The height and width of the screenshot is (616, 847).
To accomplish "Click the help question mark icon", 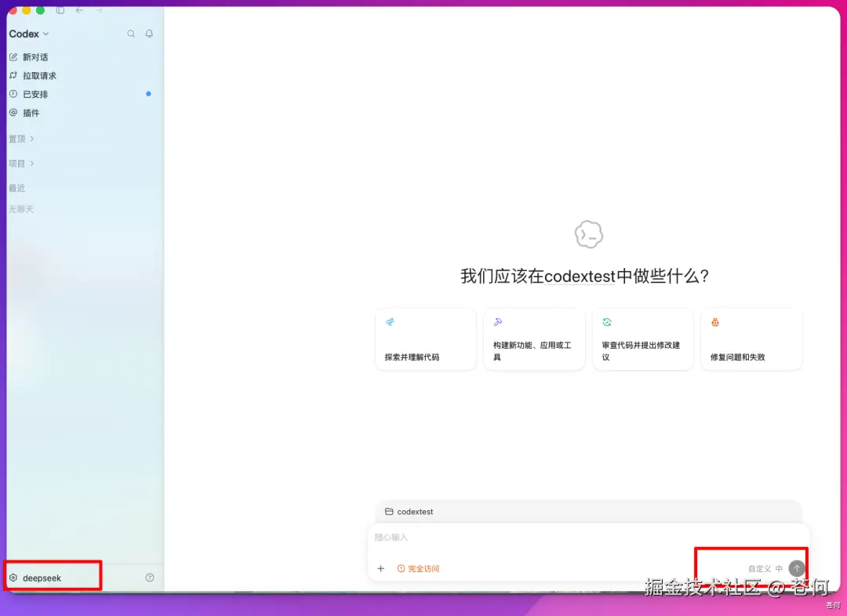I will coord(150,578).
